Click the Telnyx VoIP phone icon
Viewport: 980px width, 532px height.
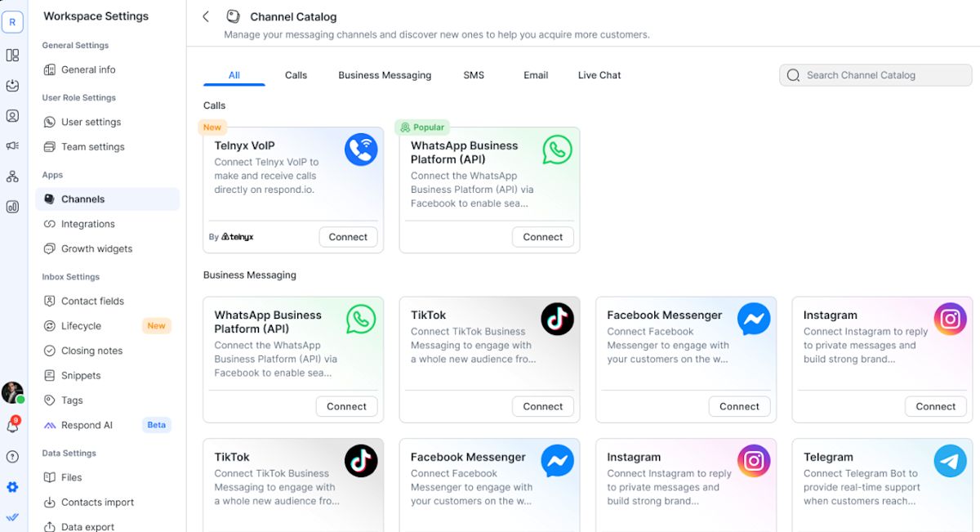coord(361,150)
